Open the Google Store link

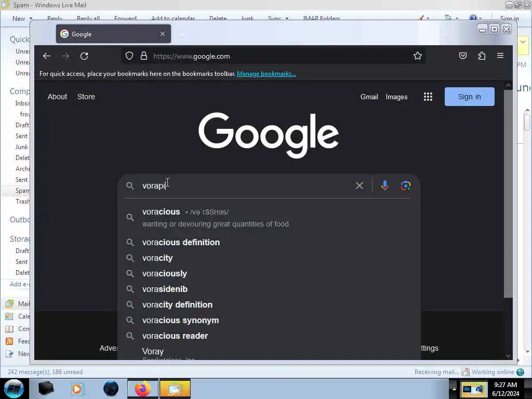point(86,97)
